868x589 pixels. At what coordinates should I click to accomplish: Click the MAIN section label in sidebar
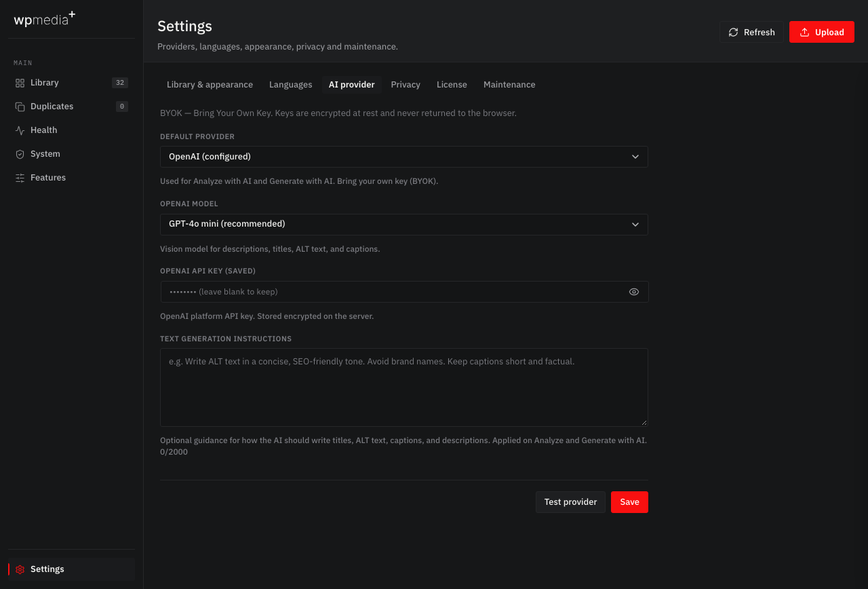point(23,63)
